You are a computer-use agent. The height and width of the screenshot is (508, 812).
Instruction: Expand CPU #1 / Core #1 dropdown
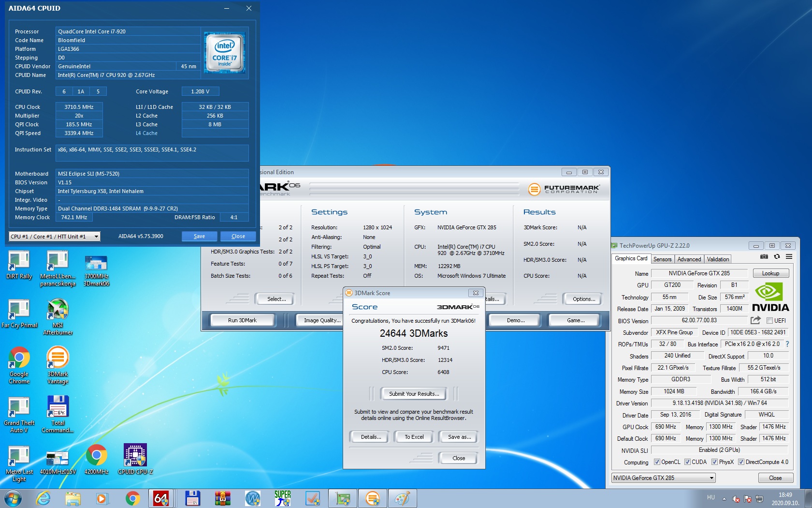coord(55,237)
